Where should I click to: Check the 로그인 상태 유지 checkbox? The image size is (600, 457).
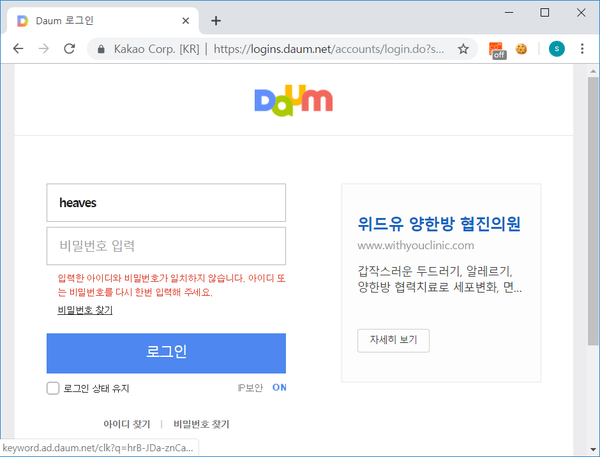point(53,388)
